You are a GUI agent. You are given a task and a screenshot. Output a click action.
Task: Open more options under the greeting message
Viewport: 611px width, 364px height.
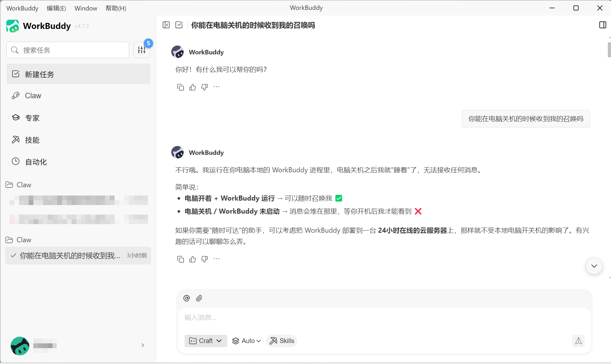(x=217, y=87)
